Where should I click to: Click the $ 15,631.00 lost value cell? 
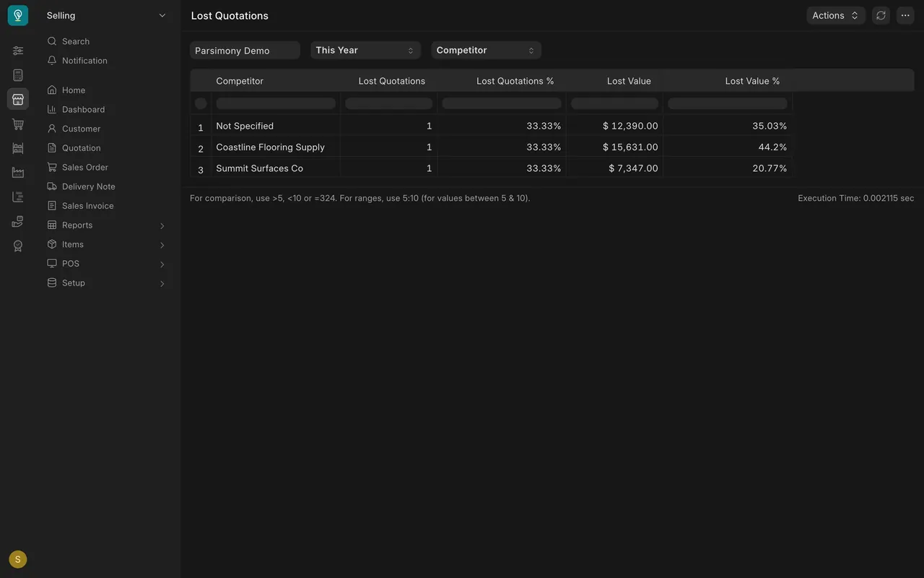click(x=614, y=147)
